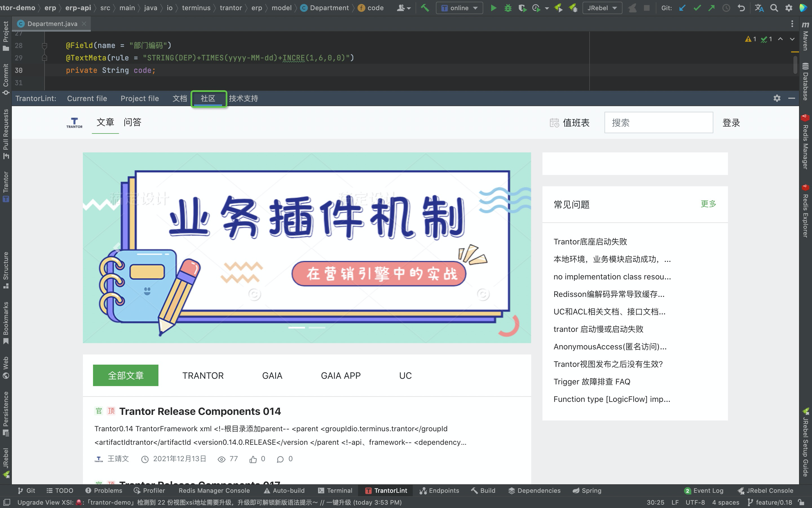
Task: Run with JRebel rocket icon
Action: [558, 8]
